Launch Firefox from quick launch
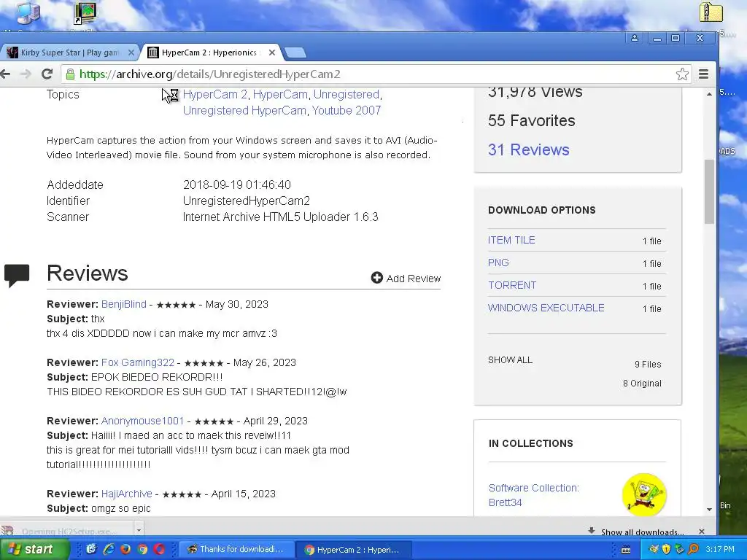747x560 pixels. point(125,549)
